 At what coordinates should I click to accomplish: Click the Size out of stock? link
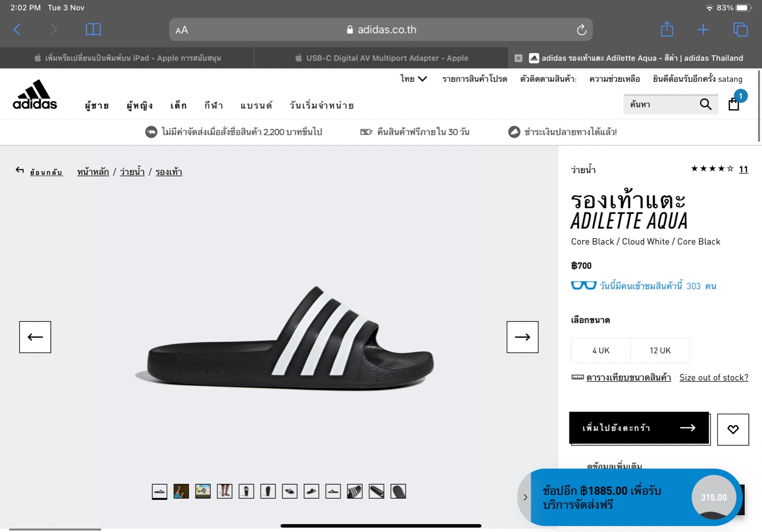(x=714, y=378)
